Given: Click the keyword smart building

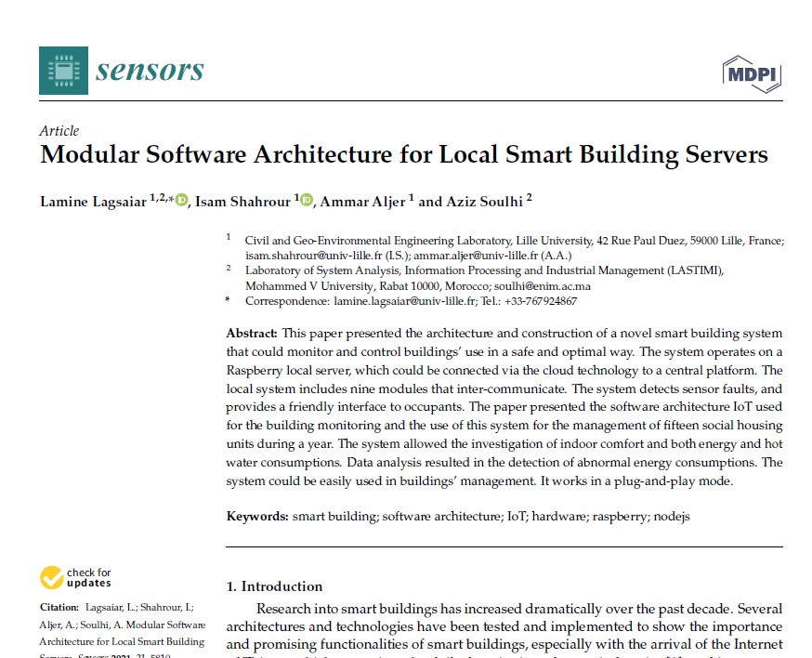Looking at the screenshot, I should coord(333,512).
